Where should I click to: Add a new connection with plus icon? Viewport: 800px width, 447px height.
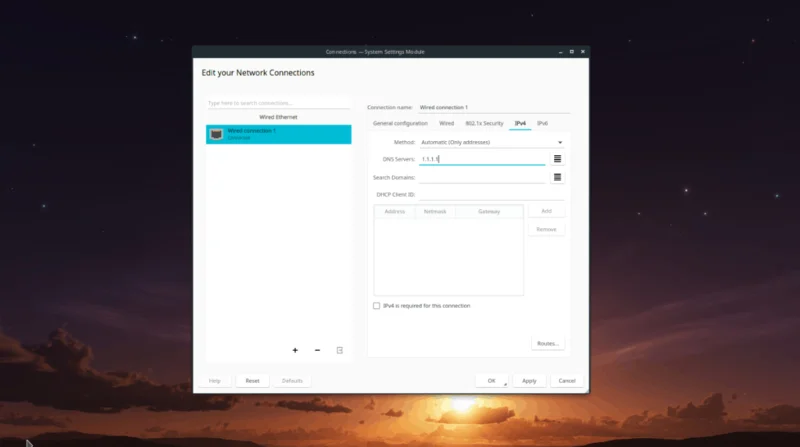pos(295,350)
